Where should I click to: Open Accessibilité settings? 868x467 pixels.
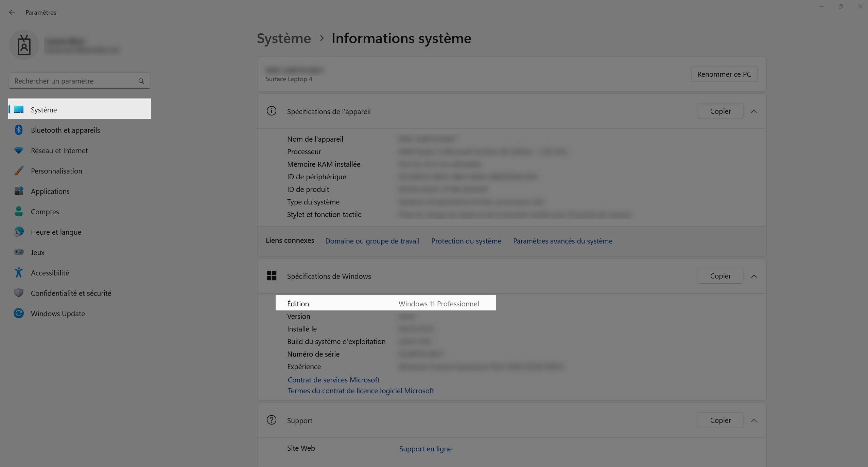point(80,273)
